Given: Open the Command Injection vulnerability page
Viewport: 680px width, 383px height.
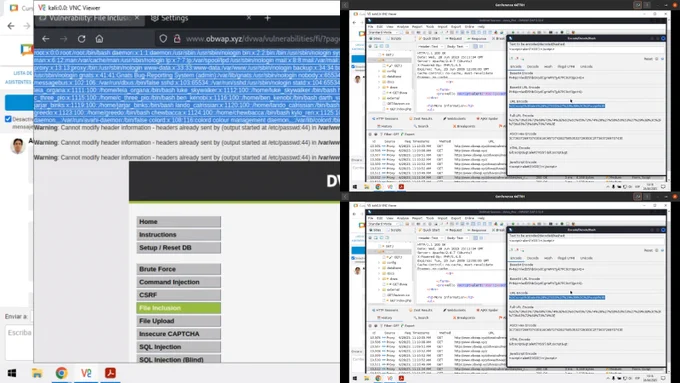Looking at the screenshot, I should point(179,282).
